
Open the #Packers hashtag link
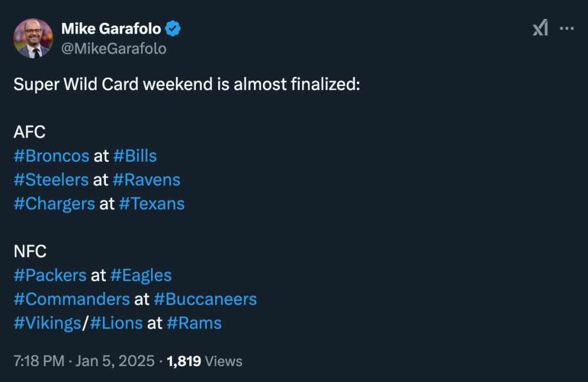(x=51, y=275)
